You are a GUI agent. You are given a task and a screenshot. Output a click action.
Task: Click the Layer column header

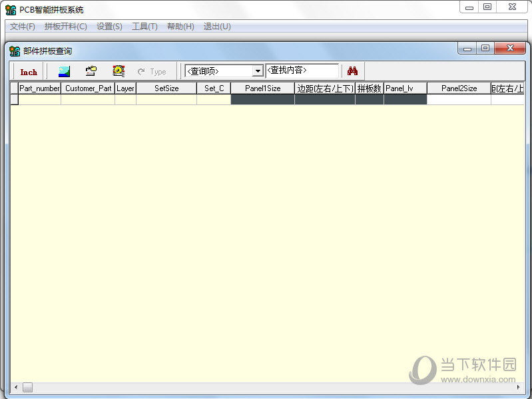point(125,88)
